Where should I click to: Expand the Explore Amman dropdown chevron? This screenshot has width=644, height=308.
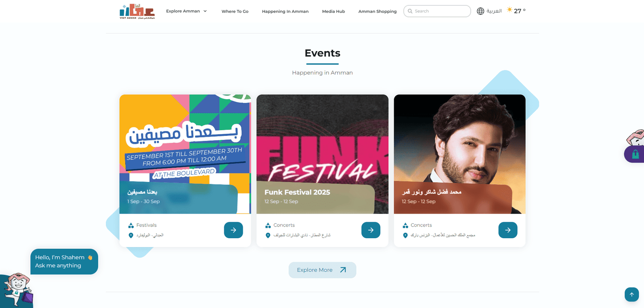tap(205, 11)
